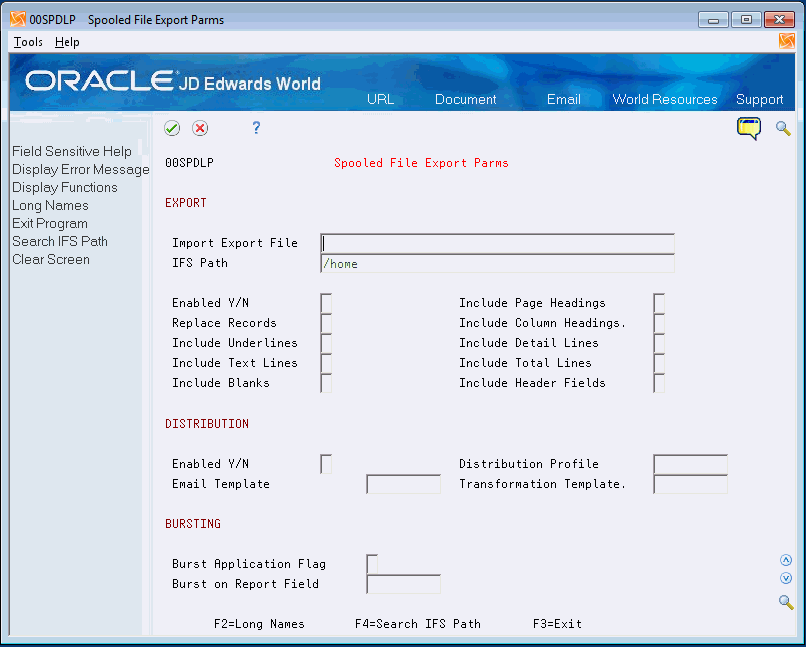806x647 pixels.
Task: Click the magnifier icon in the top toolbar
Action: click(783, 128)
